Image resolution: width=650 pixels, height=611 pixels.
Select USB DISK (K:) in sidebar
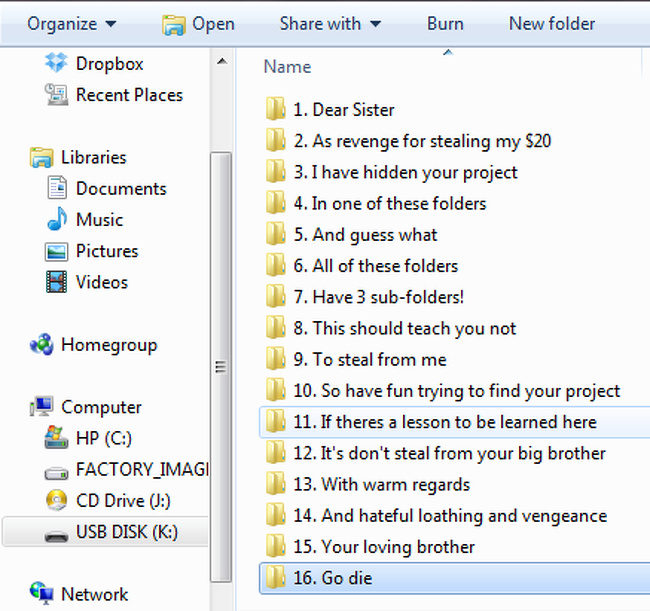[126, 532]
